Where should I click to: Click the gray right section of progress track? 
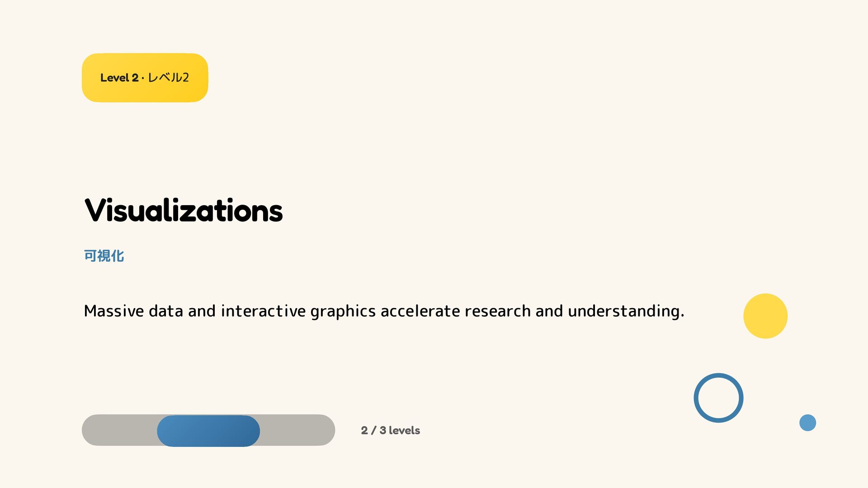coord(297,430)
